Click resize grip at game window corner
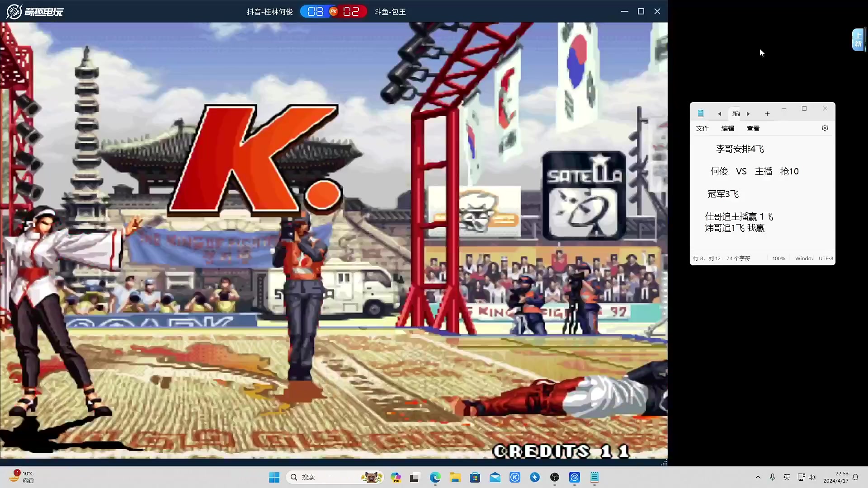The height and width of the screenshot is (488, 868). point(664,462)
